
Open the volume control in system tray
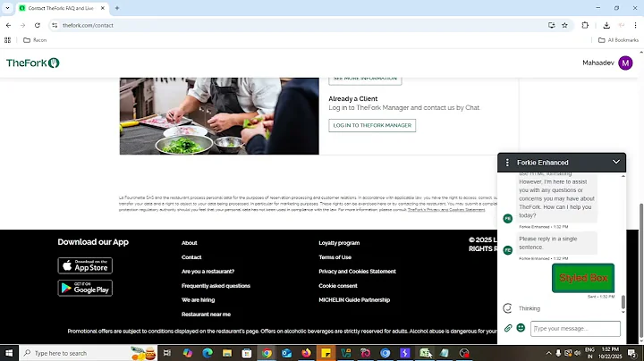pos(577,353)
